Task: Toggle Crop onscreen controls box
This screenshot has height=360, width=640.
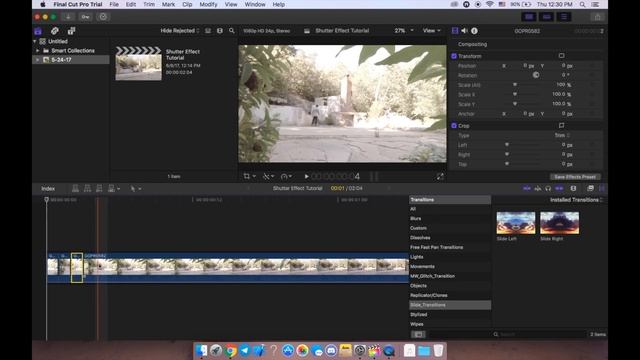Action: (x=562, y=125)
